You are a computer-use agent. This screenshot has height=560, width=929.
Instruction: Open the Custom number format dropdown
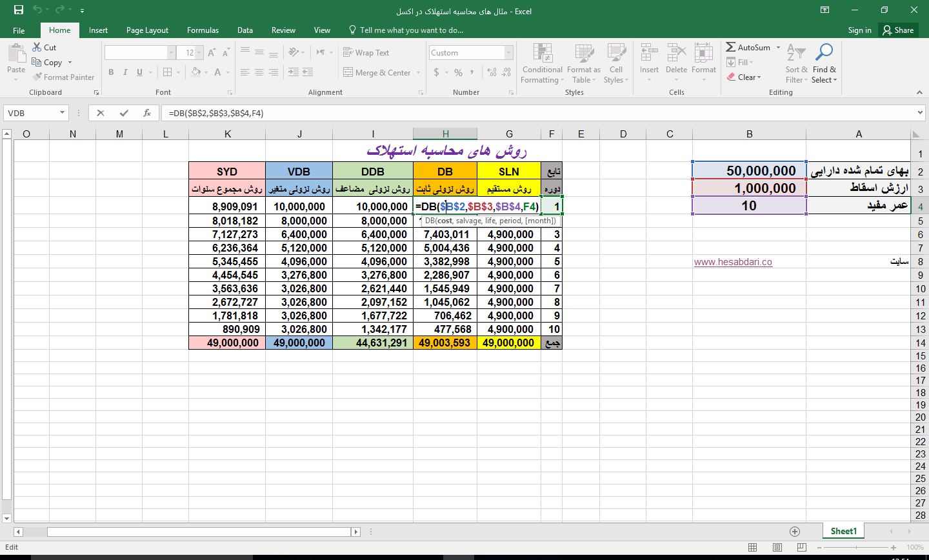508,53
